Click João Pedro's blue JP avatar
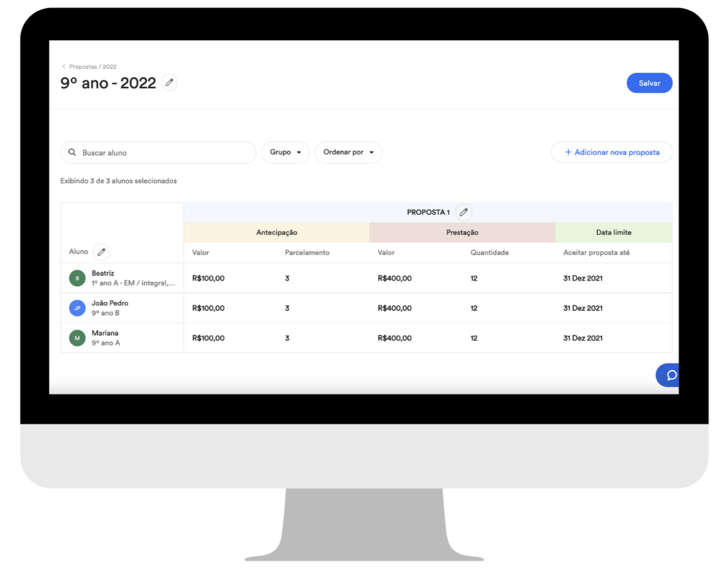Image resolution: width=728 pixels, height=576 pixels. point(78,308)
